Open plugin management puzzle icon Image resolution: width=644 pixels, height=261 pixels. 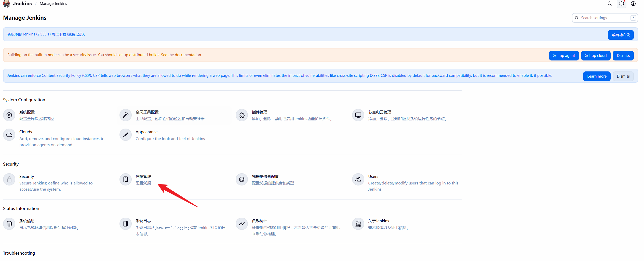242,115
